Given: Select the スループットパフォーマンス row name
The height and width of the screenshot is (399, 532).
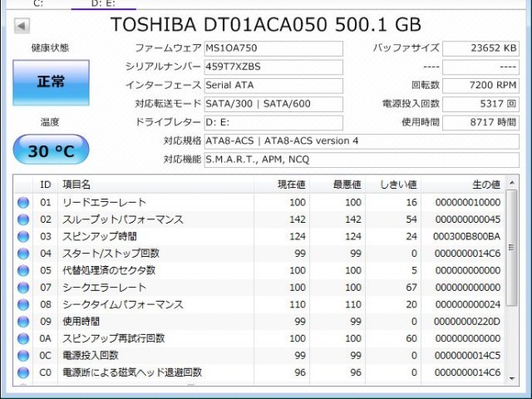Looking at the screenshot, I should tap(123, 219).
